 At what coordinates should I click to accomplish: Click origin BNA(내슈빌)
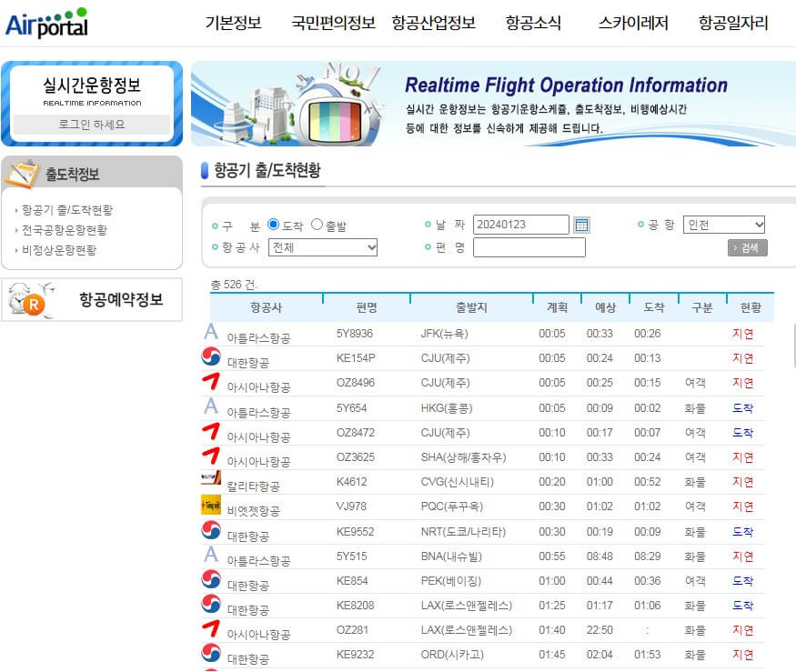(451, 557)
